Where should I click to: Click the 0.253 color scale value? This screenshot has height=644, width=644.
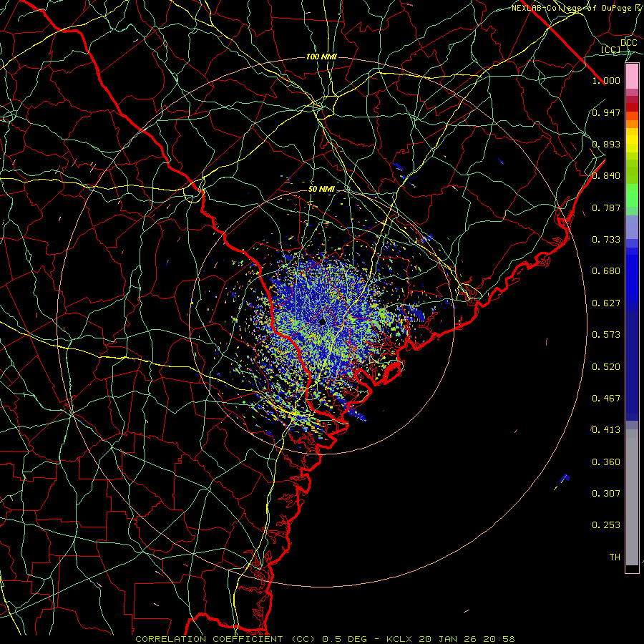tap(606, 525)
